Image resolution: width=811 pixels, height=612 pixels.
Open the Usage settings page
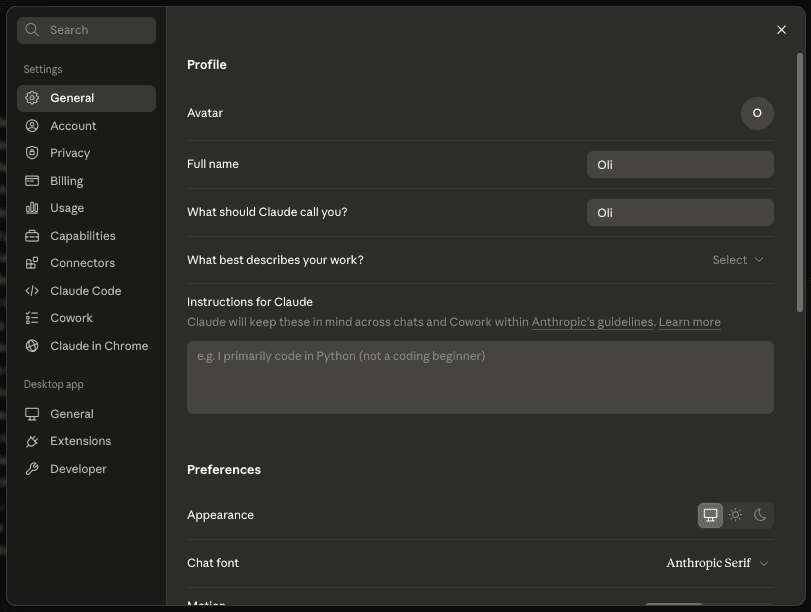86,208
